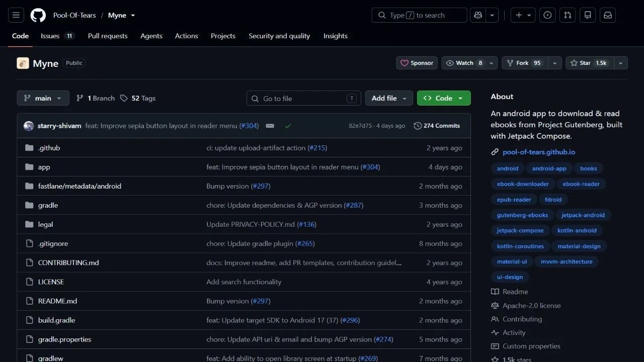Image resolution: width=644 pixels, height=362 pixels.
Task: Click the pulse icon beside Activity
Action: click(x=495, y=332)
